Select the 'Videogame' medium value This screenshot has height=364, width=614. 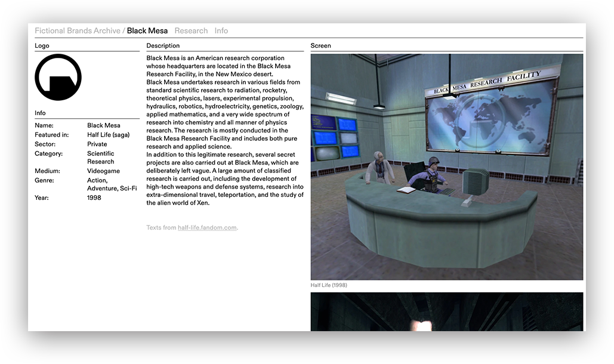(103, 171)
